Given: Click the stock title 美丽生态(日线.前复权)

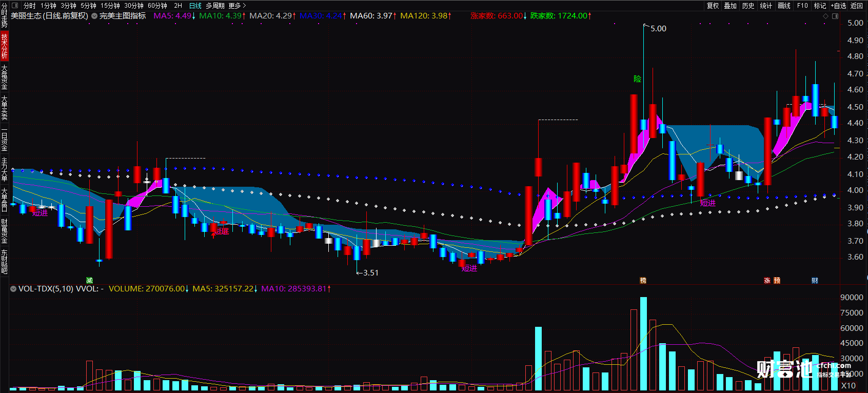Looking at the screenshot, I should (49, 16).
